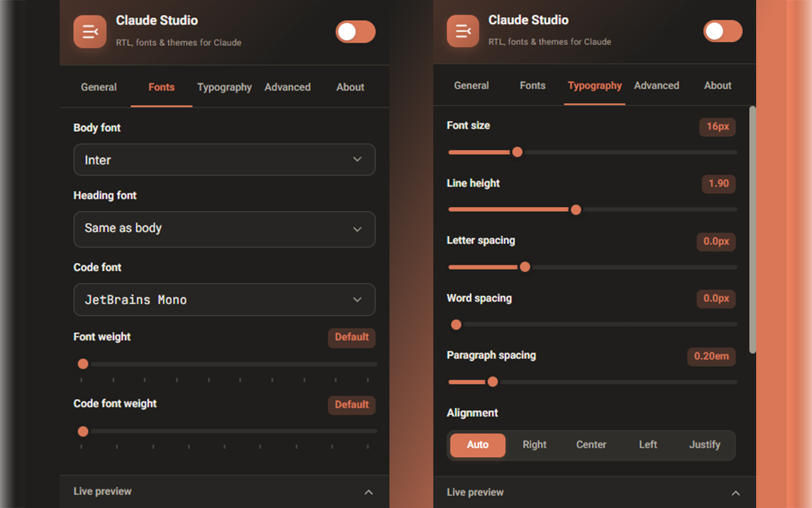Click the Line height slider handle

[576, 210]
